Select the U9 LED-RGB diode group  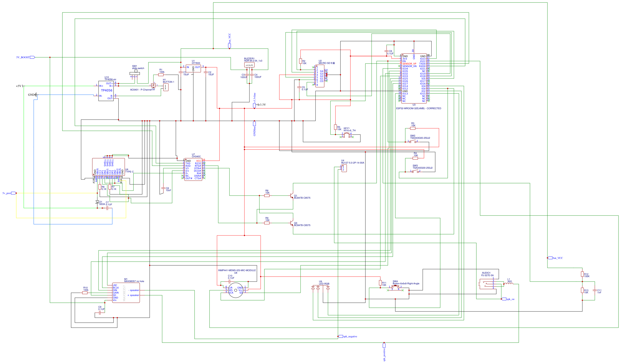pyautogui.click(x=320, y=288)
